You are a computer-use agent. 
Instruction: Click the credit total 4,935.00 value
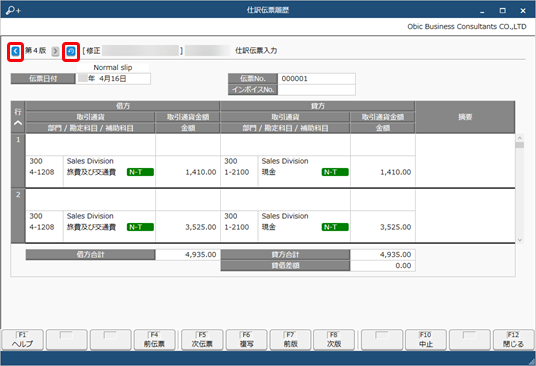point(396,255)
